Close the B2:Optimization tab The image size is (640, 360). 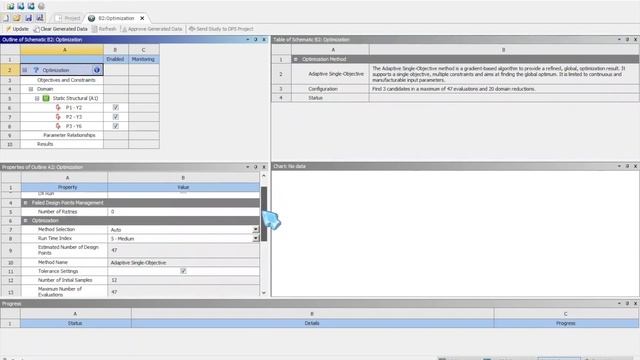point(142,18)
